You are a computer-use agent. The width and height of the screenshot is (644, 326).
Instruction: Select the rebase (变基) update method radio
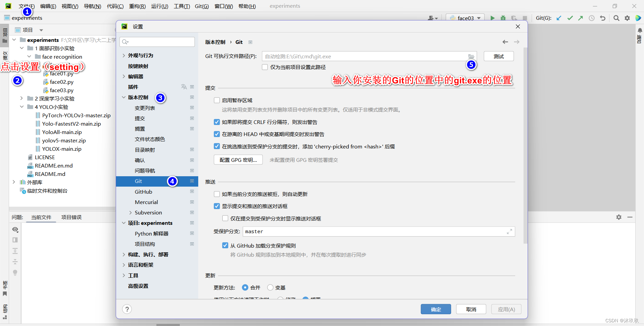pyautogui.click(x=270, y=287)
